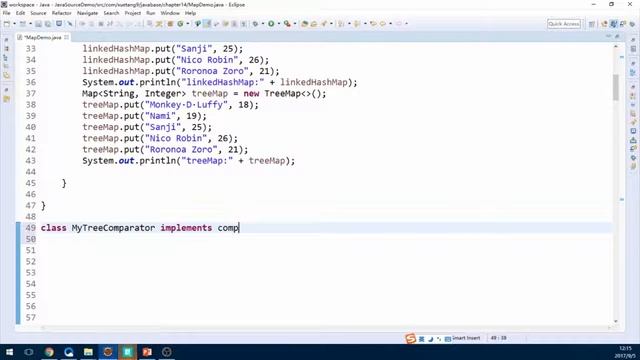Click the Open Perspective icon
The width and height of the screenshot is (640, 360).
(x=592, y=24)
